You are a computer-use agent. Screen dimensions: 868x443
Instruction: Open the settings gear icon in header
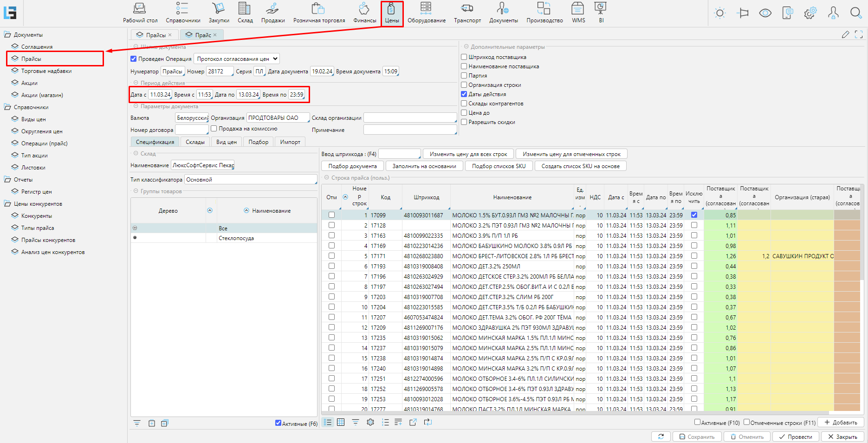pyautogui.click(x=810, y=13)
